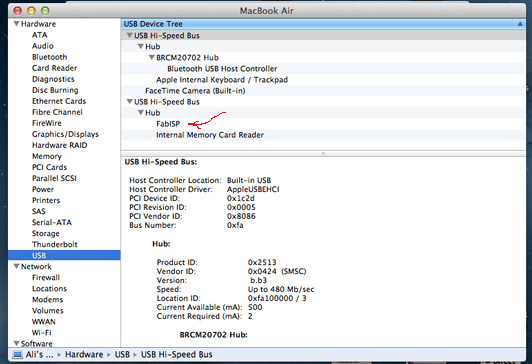Open the Storage category
Image resolution: width=532 pixels, height=364 pixels.
point(45,233)
